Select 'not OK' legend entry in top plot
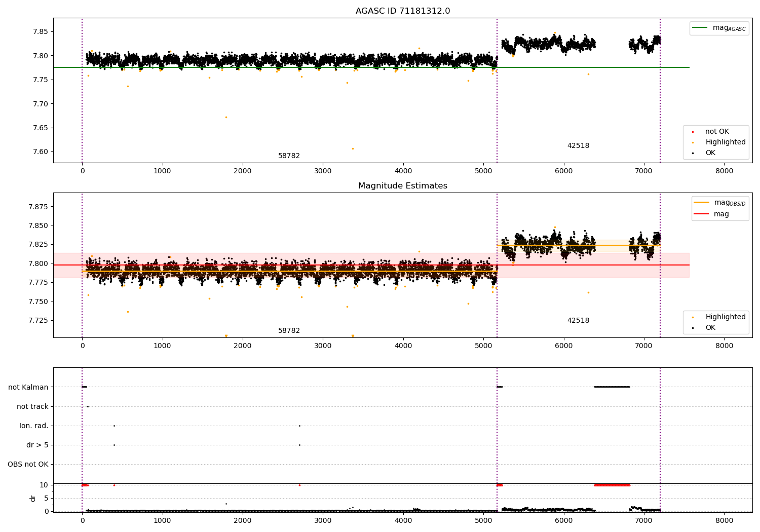Viewport: 760px width, 532px height. 711,132
